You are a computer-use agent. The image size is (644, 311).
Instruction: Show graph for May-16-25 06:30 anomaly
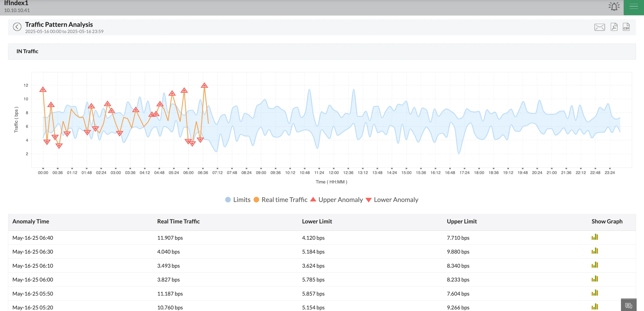click(595, 251)
